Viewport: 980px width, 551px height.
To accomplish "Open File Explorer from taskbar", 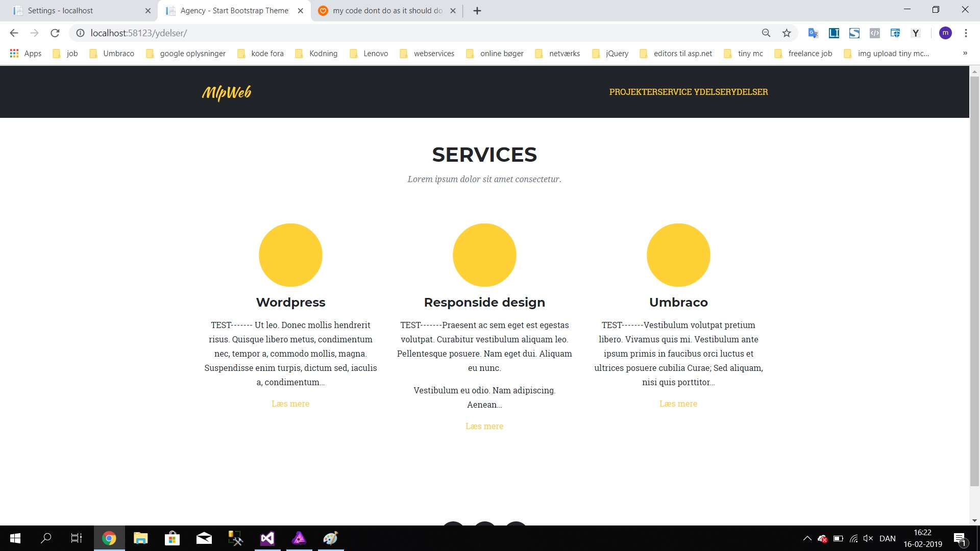I will click(x=140, y=538).
